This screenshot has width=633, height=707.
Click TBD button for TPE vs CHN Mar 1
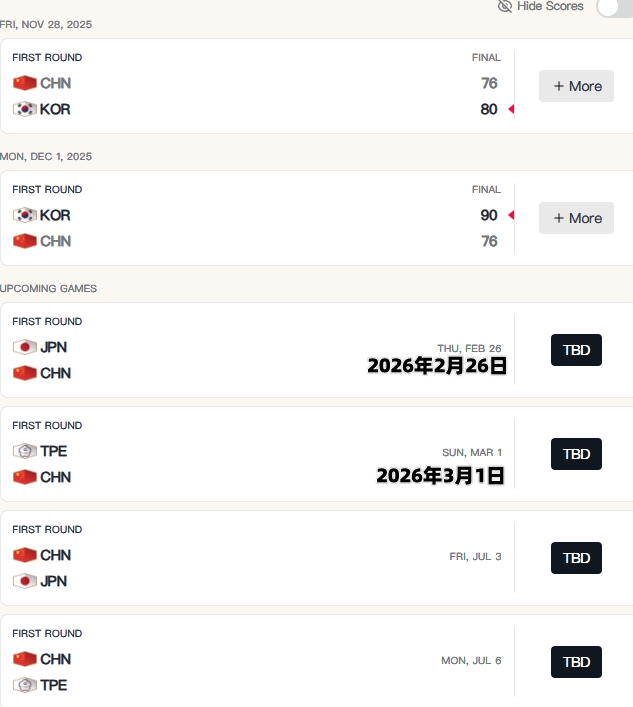[576, 454]
